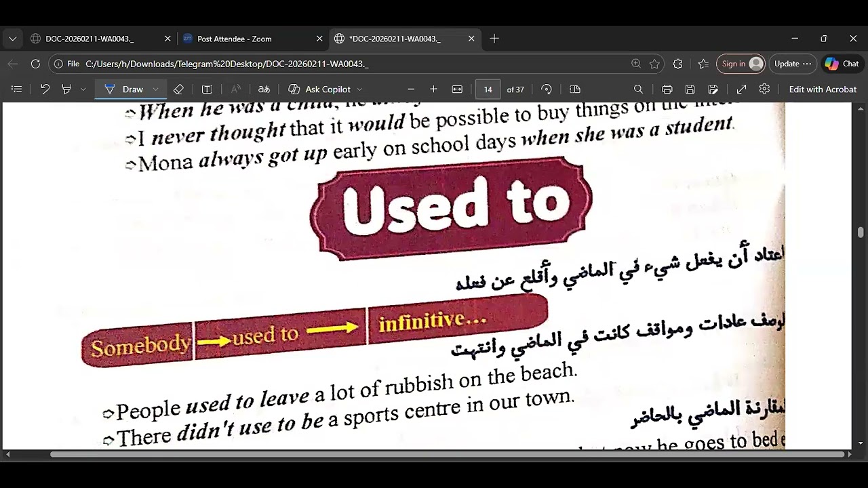
Task: Select the Add text box tool
Action: coord(208,89)
